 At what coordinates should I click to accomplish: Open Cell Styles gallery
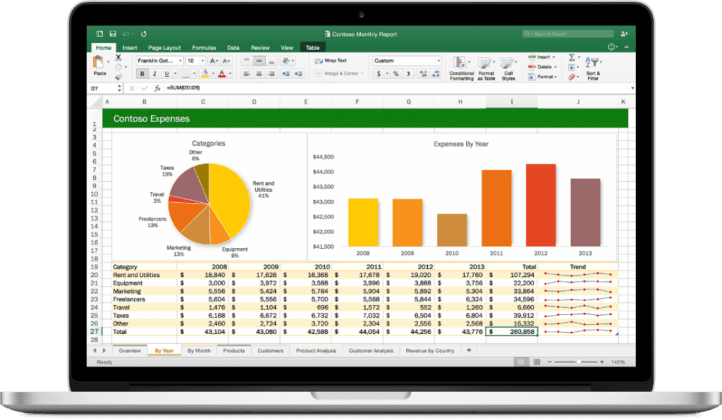pos(508,67)
